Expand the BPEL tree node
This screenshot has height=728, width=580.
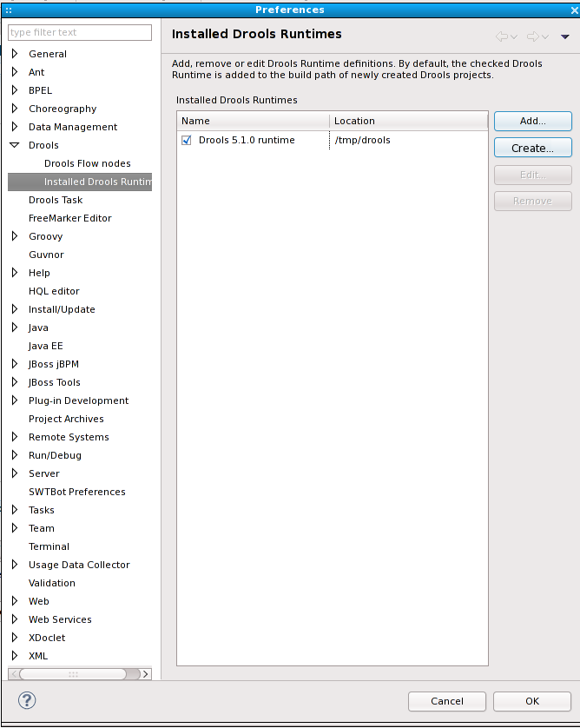15,89
